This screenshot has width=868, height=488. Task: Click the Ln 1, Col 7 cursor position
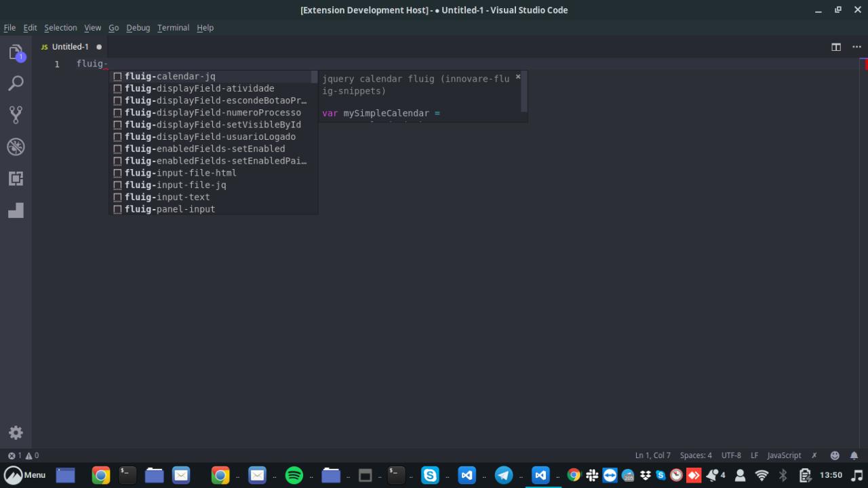[x=652, y=455]
